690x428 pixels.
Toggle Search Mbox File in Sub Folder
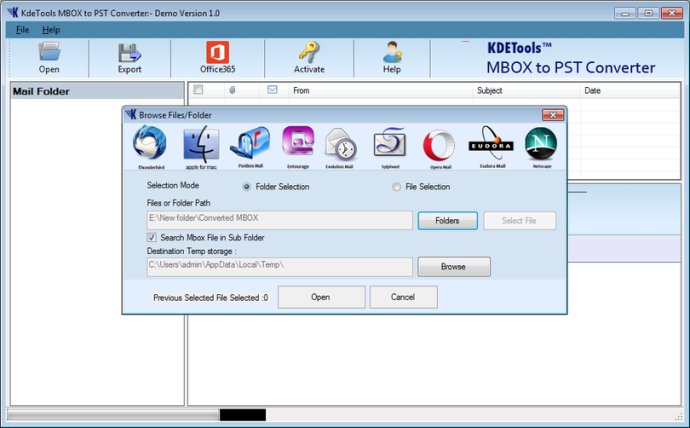coord(152,238)
